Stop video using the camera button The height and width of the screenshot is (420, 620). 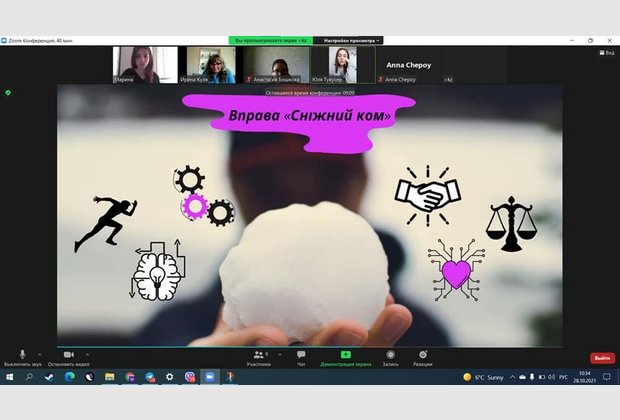[69, 356]
